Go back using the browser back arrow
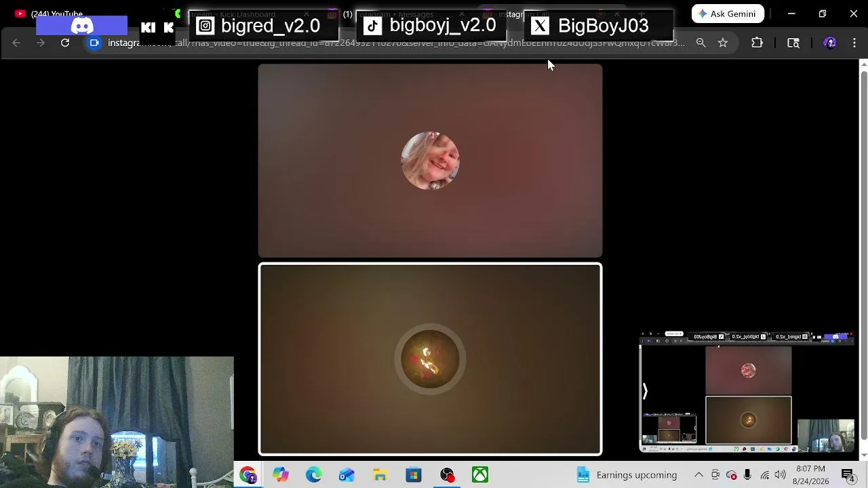868x488 pixels. click(x=16, y=43)
